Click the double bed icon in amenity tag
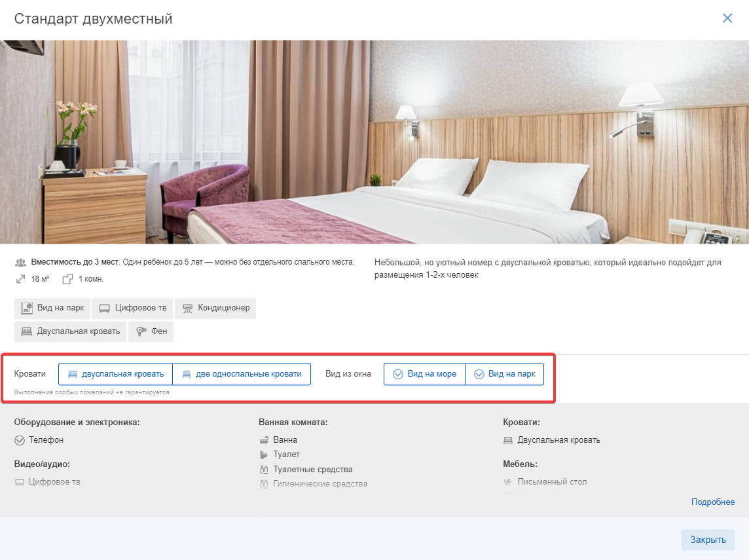749x560 pixels. click(27, 331)
